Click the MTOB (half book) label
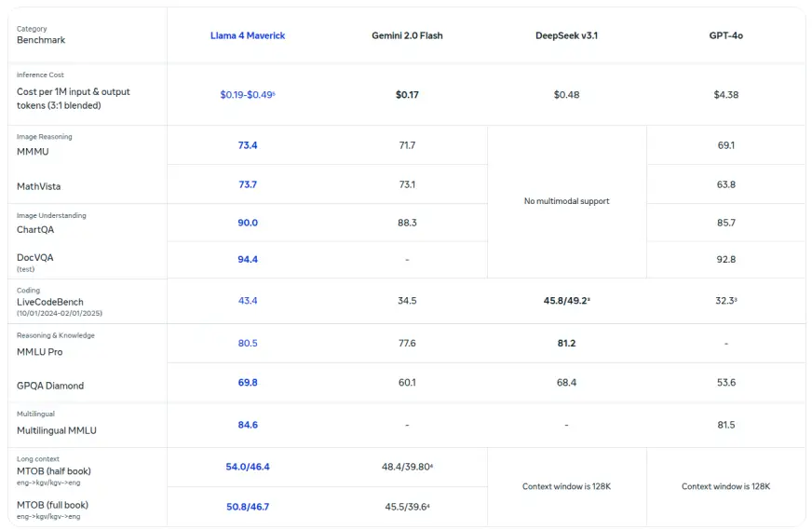 (56, 471)
